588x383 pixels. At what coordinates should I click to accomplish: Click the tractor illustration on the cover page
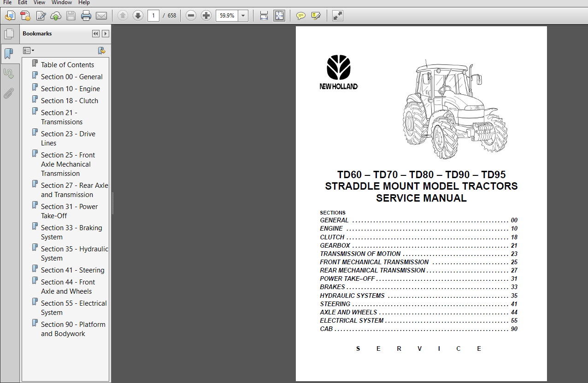point(455,109)
